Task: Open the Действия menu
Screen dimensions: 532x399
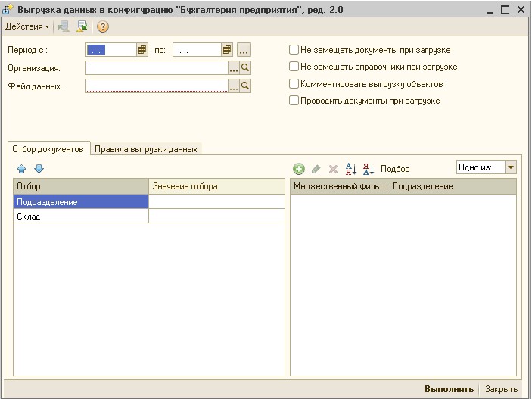Action: pos(27,26)
